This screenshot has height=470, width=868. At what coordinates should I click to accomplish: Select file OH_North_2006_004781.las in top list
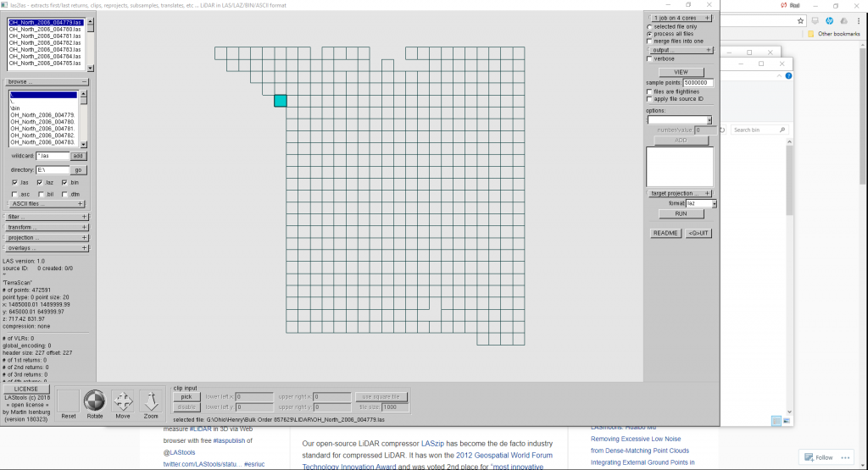point(45,36)
